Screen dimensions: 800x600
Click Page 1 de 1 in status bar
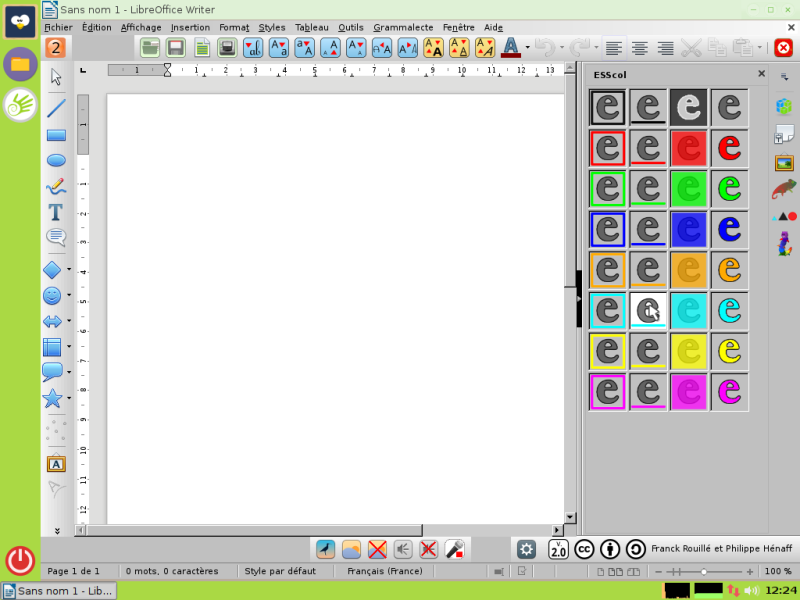click(73, 571)
